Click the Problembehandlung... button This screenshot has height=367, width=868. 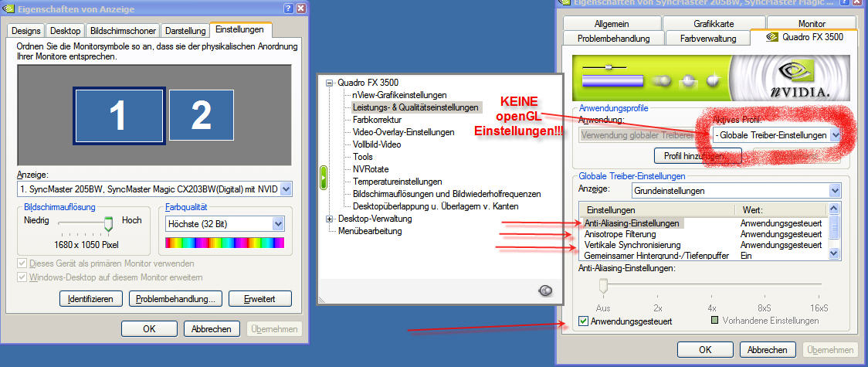(175, 299)
